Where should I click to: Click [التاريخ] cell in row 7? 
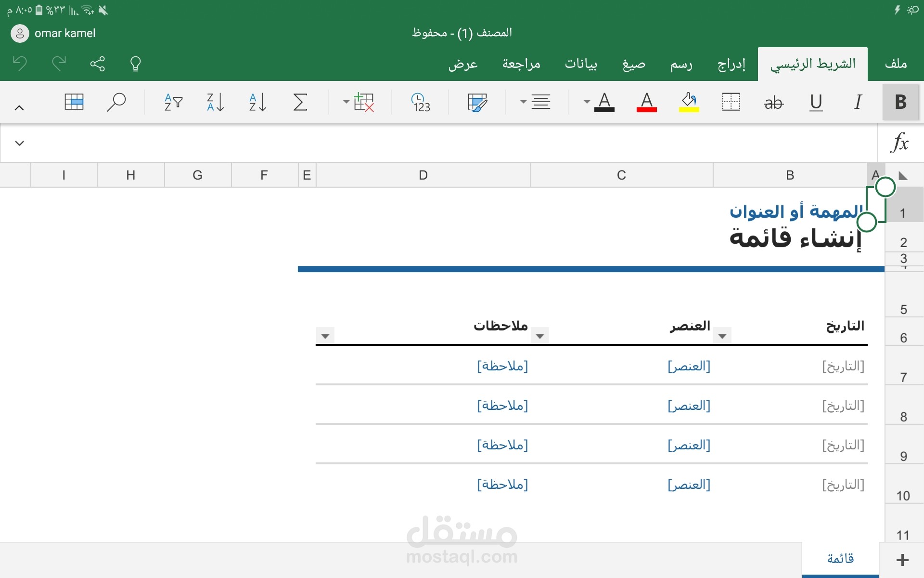pyautogui.click(x=843, y=366)
